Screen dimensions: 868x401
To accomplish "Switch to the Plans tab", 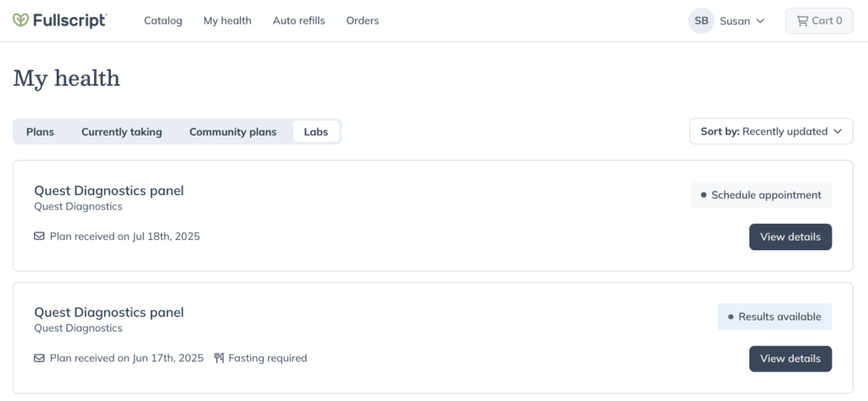I will click(x=40, y=131).
